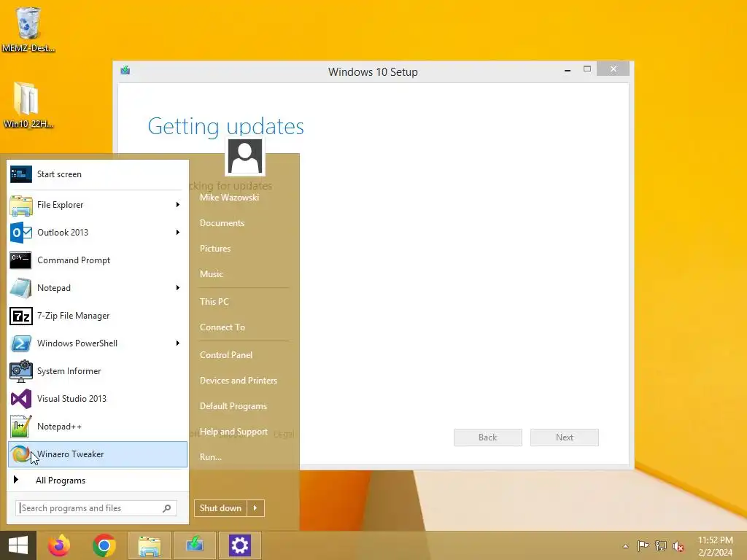Open Documents from start menu

(x=222, y=223)
